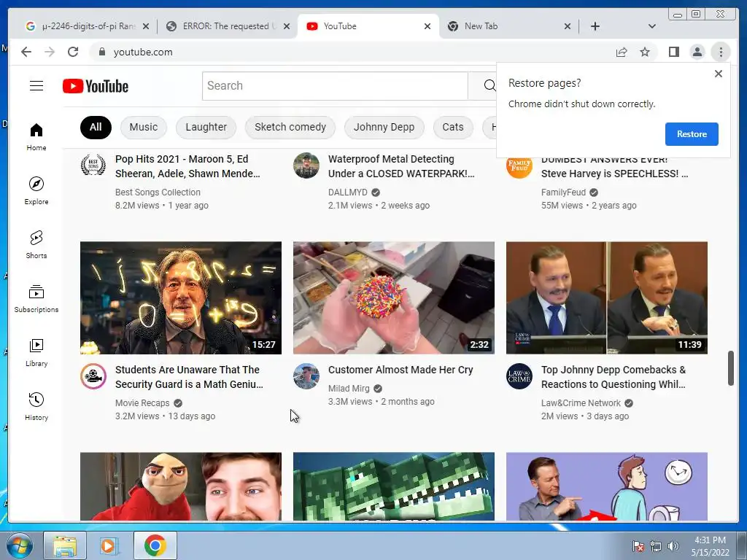Open Waterproof Metal Detecting video title

(401, 166)
